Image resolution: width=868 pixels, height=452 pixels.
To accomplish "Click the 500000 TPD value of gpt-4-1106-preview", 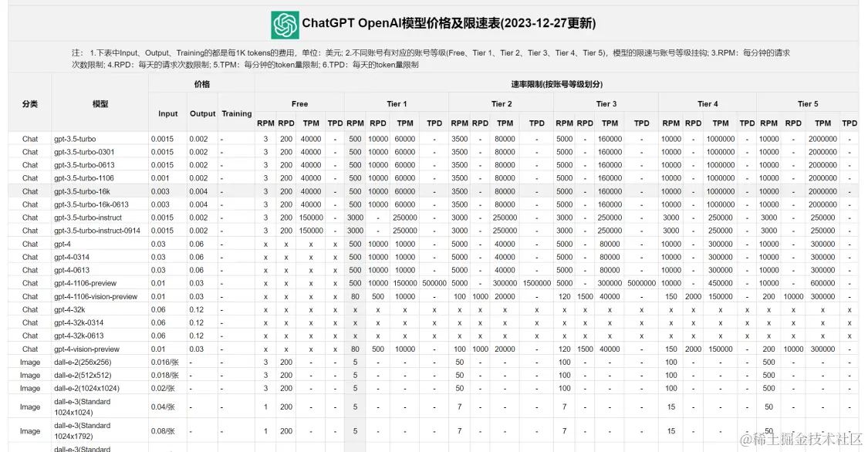I will [x=434, y=283].
